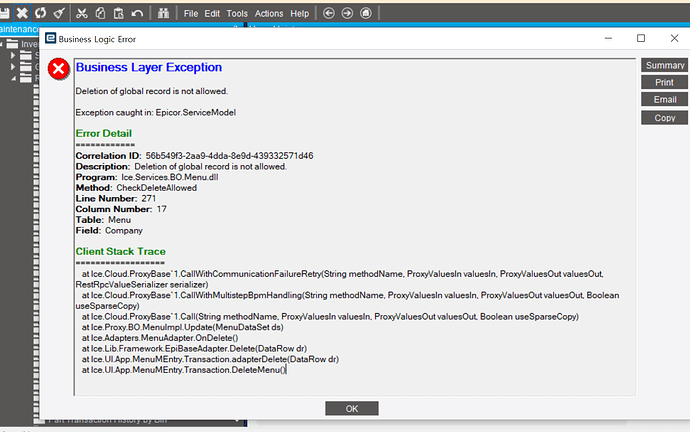Viewport: 690px width, 432px height.
Task: Click the Client Stack Trace heading
Action: pyautogui.click(x=121, y=251)
